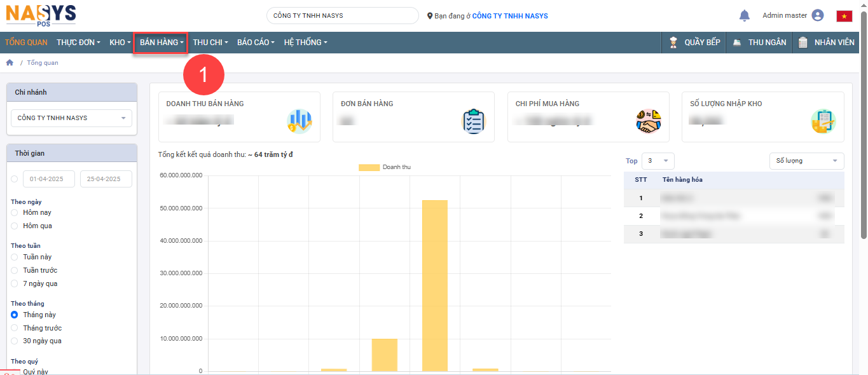Viewport: 868px width, 375px height.
Task: Click the location pin icon
Action: click(430, 16)
